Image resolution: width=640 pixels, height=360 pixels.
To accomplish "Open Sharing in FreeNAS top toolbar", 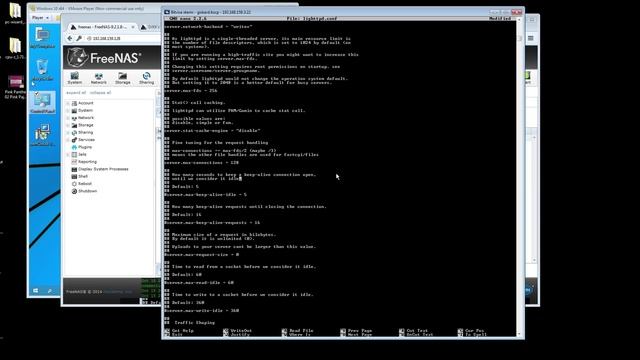I will [146, 78].
